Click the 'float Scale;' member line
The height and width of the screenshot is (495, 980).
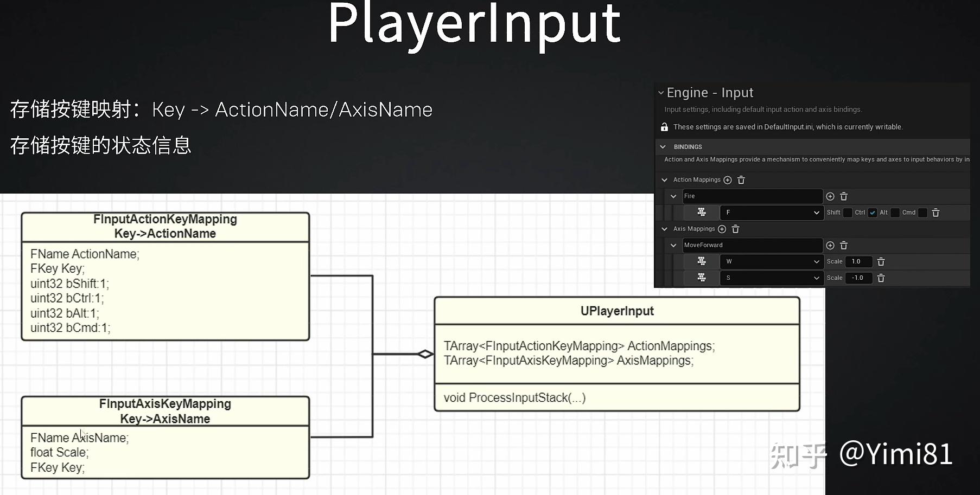click(x=59, y=453)
